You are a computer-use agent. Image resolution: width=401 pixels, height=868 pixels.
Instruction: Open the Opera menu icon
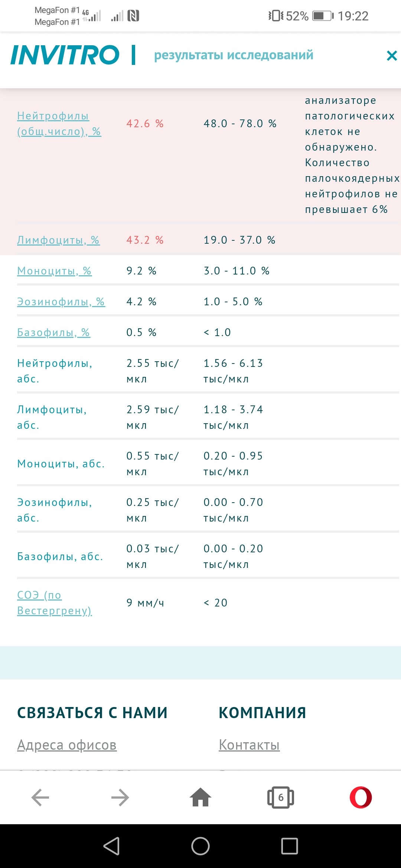click(361, 798)
